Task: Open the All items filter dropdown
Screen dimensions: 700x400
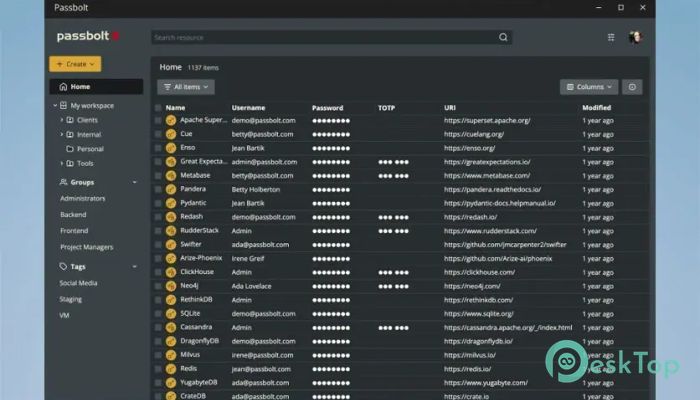Action: tap(186, 87)
